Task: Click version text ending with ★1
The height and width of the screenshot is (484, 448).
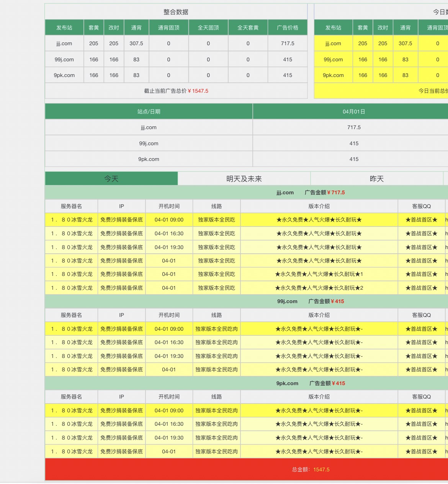Action: click(319, 274)
